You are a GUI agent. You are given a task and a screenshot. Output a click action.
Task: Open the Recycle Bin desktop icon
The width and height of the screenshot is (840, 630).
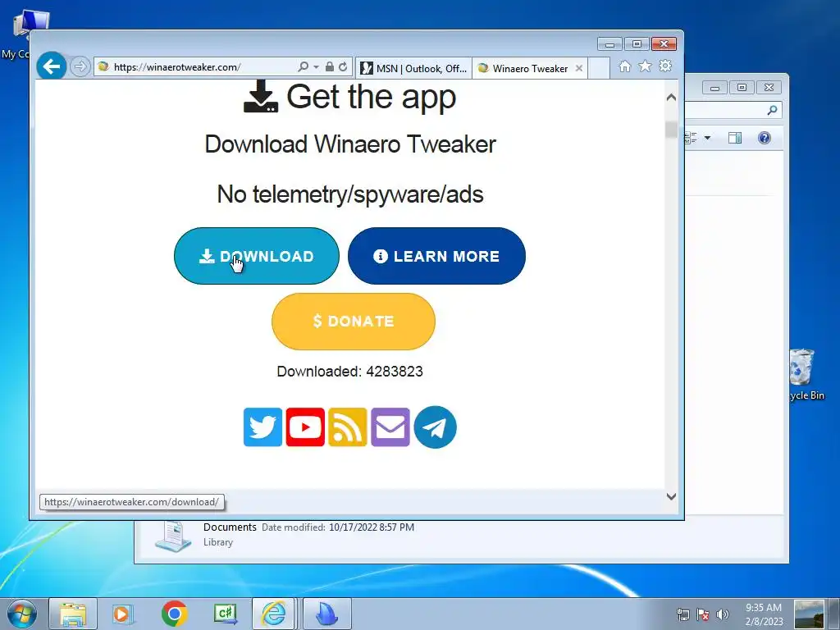(x=806, y=374)
